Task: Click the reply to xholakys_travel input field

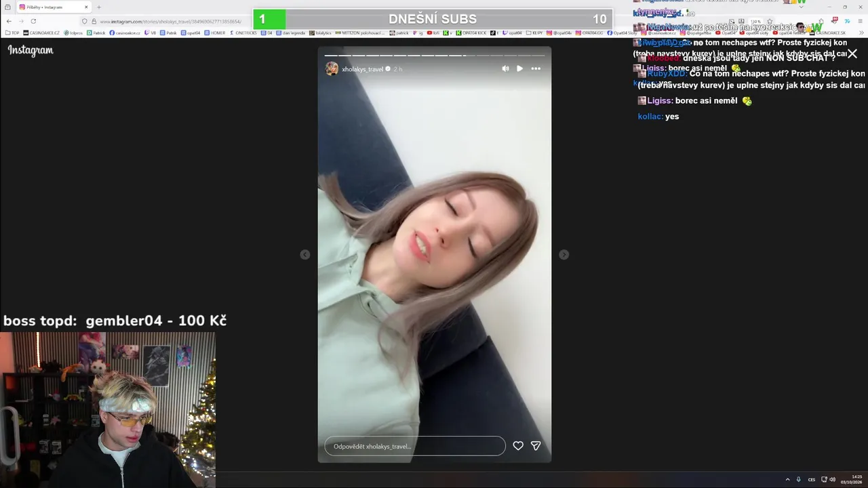Action: 415,446
